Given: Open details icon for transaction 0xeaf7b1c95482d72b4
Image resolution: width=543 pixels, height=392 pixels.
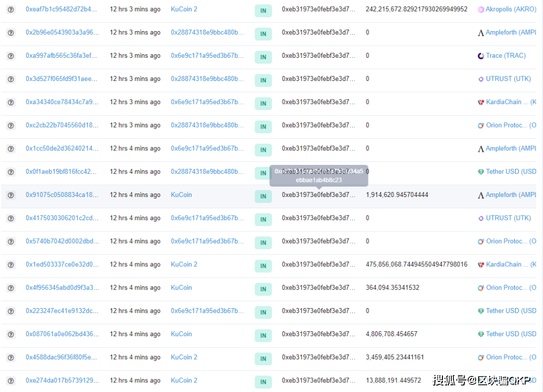Looking at the screenshot, I should [x=11, y=10].
